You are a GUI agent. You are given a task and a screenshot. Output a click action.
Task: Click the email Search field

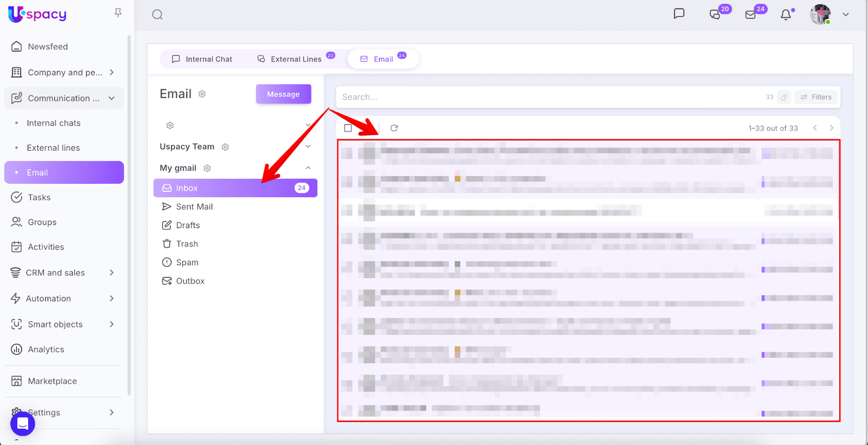(x=542, y=97)
